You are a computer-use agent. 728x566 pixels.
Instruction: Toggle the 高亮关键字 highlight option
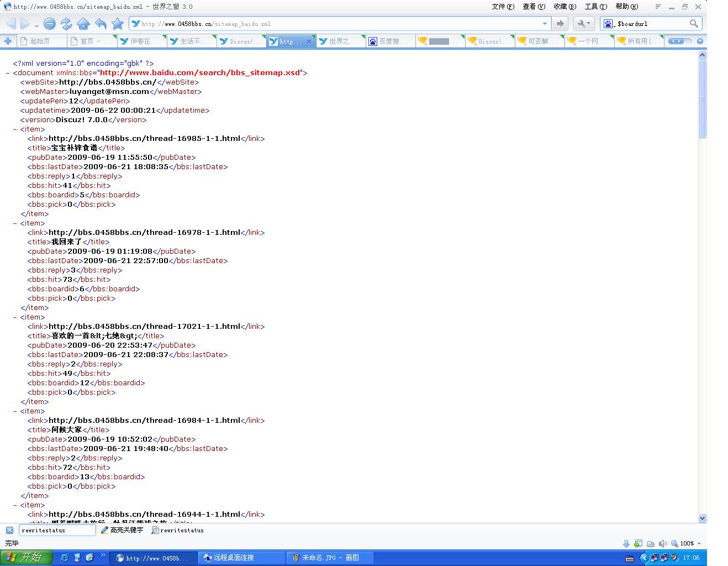(x=122, y=530)
